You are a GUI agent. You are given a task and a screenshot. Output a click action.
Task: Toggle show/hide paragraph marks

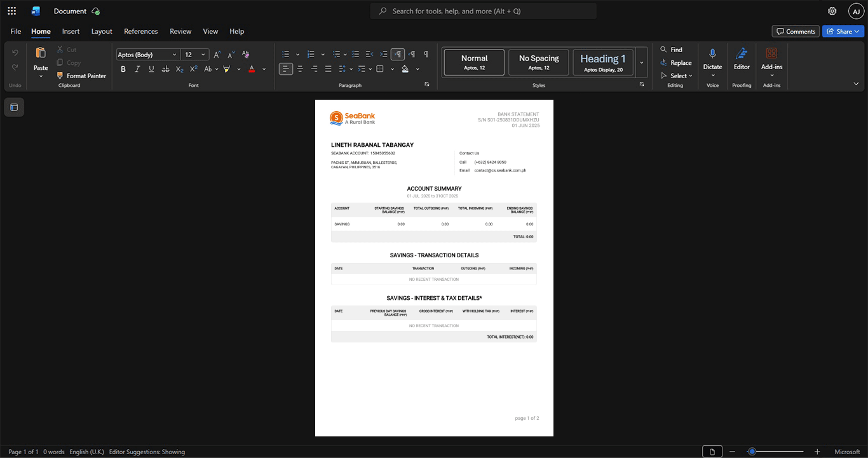[x=426, y=55]
